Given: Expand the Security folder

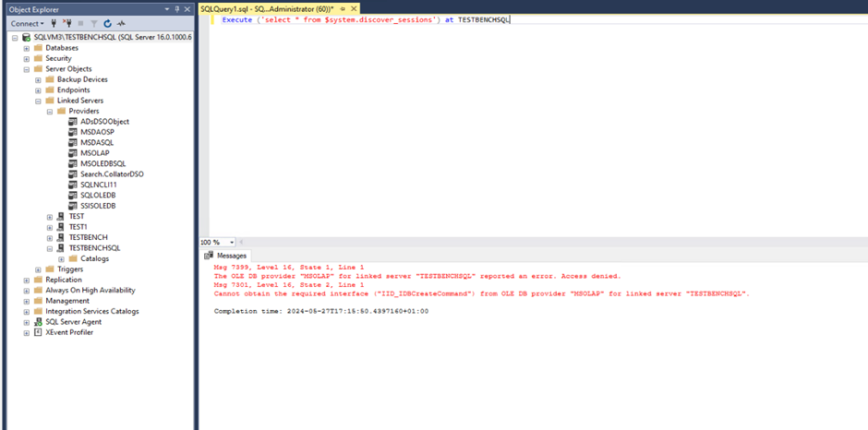Looking at the screenshot, I should (x=26, y=59).
